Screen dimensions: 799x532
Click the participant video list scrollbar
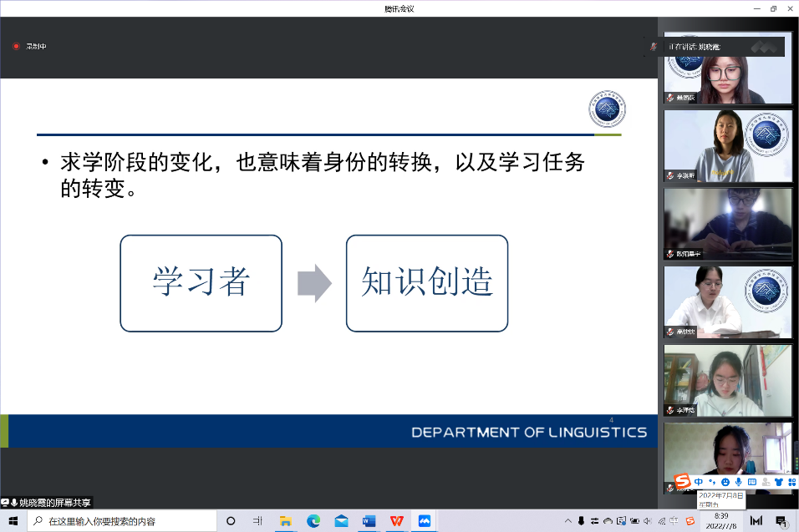[x=795, y=251]
